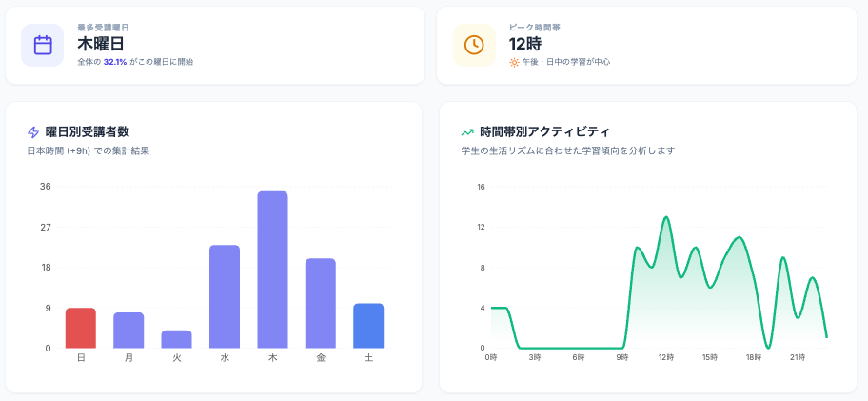The image size is (868, 401).
Task: Click the 曜日別受講者数 chart title
Action: point(88,132)
